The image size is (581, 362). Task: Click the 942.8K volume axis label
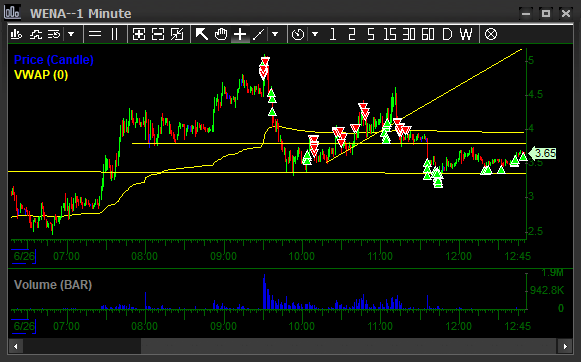coord(547,290)
